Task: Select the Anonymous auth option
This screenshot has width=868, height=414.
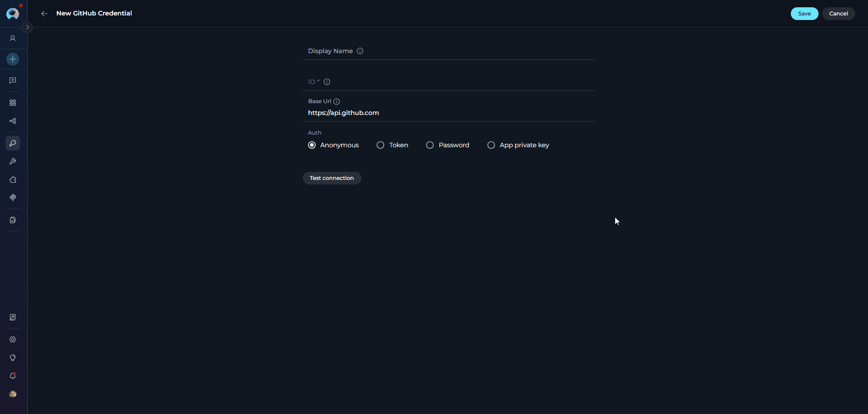Action: pyautogui.click(x=333, y=145)
